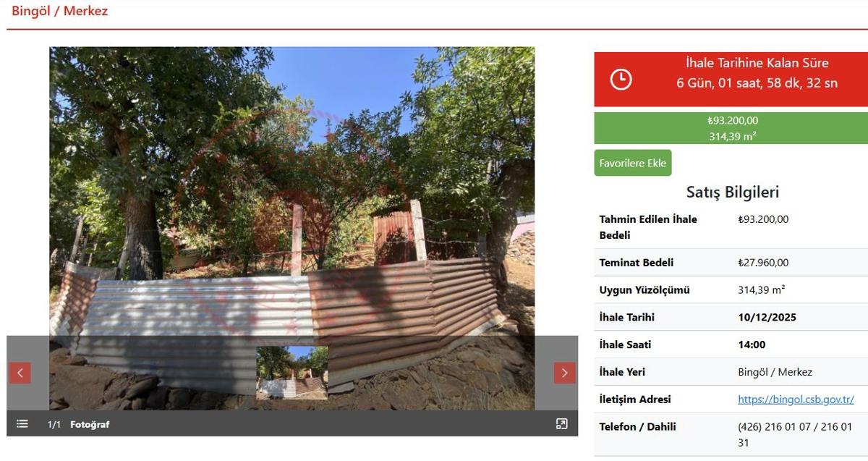Add listing with Favorilere Ekle button
The image size is (868, 461).
point(633,163)
